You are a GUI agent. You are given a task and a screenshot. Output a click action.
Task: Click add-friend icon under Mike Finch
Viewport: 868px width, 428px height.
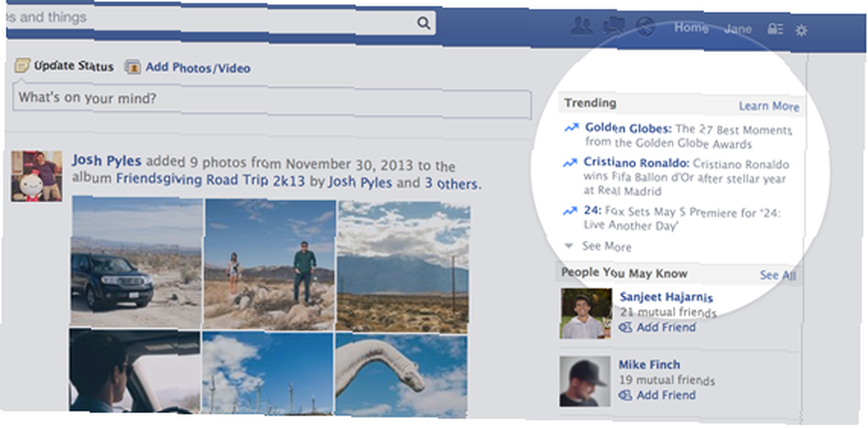(626, 395)
